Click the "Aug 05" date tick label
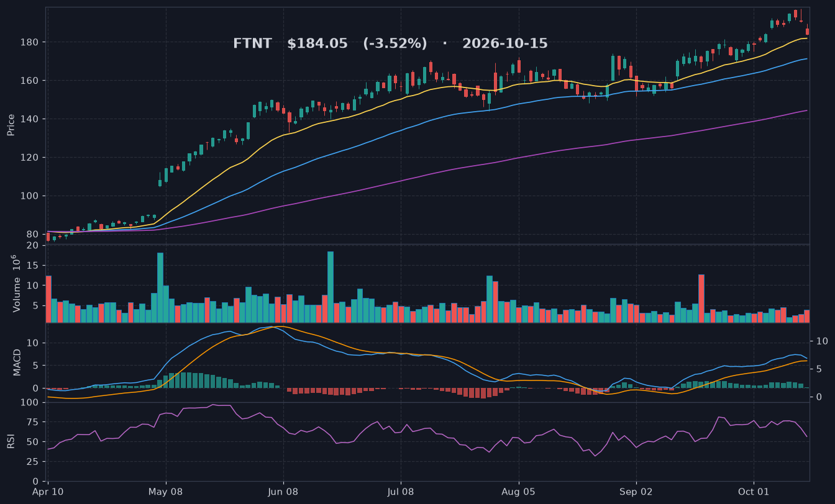Screen dimensions: 835x504 point(518,492)
